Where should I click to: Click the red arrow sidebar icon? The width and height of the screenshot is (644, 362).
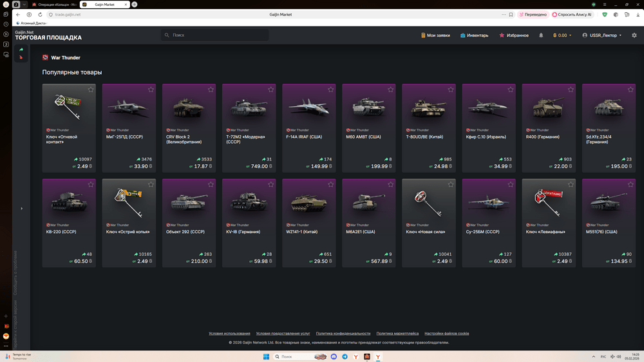pyautogui.click(x=21, y=57)
